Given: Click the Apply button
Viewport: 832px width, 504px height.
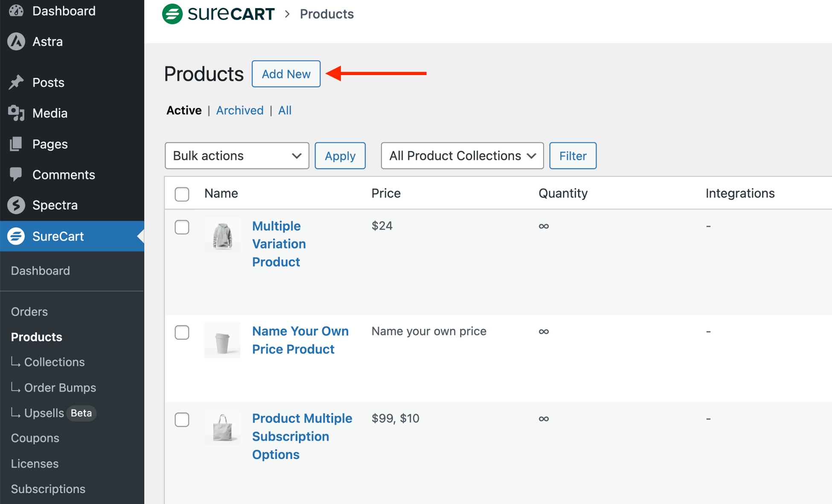Looking at the screenshot, I should tap(340, 156).
